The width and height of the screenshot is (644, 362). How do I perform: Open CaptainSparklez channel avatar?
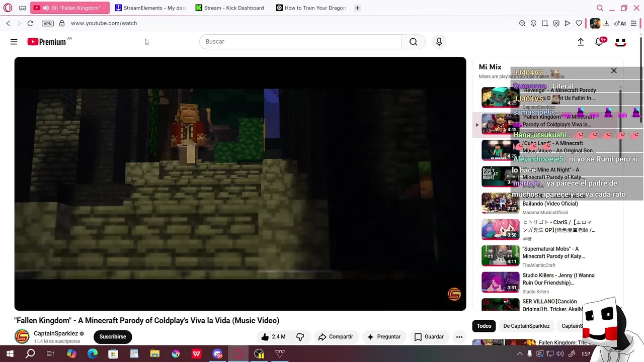point(22,337)
